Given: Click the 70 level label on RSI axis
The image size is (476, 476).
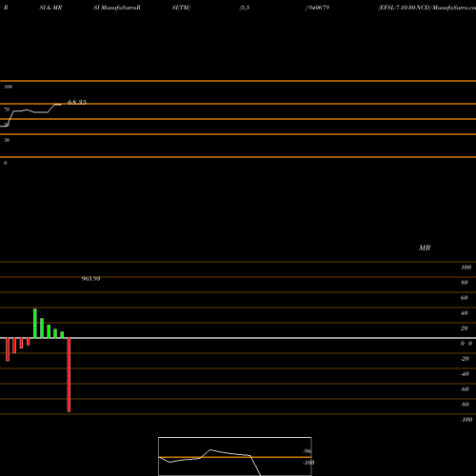Looking at the screenshot, I should coord(7,109).
